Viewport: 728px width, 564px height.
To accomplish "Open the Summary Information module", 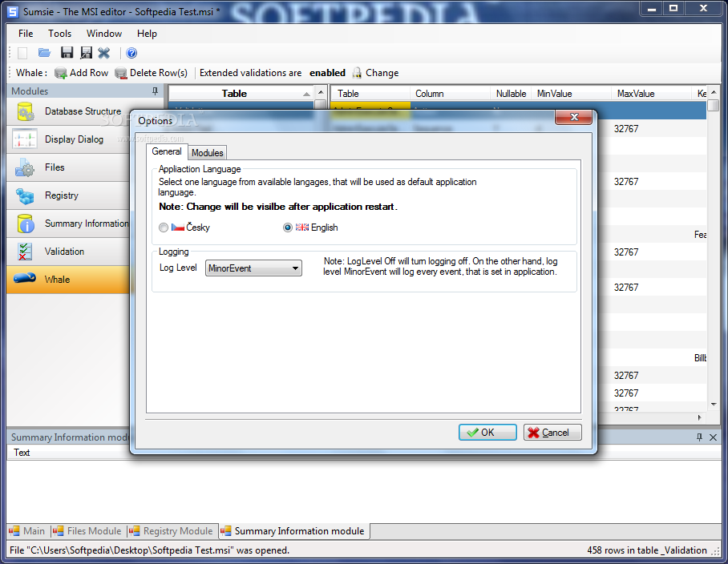I will pos(68,224).
